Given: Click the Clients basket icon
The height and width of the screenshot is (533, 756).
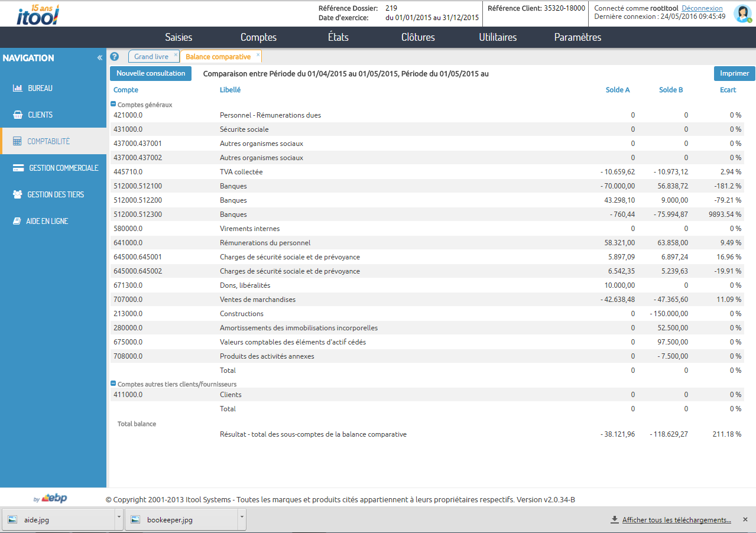Looking at the screenshot, I should [18, 115].
